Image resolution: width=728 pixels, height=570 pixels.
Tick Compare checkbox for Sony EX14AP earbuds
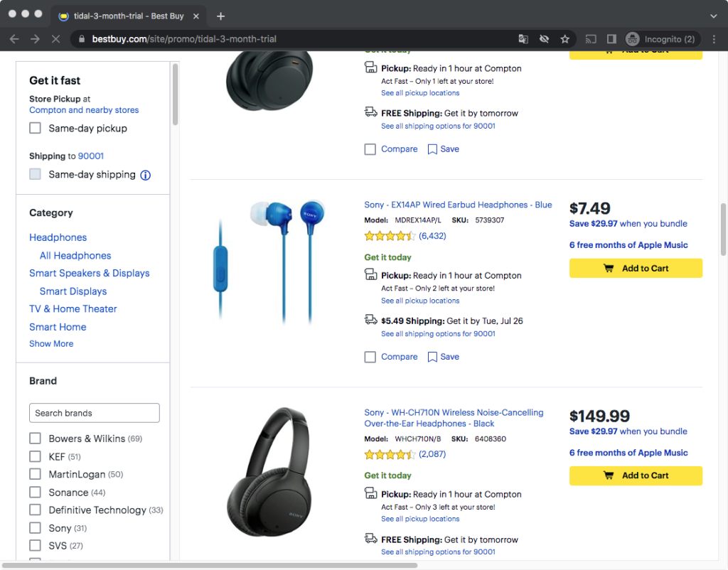(x=370, y=357)
